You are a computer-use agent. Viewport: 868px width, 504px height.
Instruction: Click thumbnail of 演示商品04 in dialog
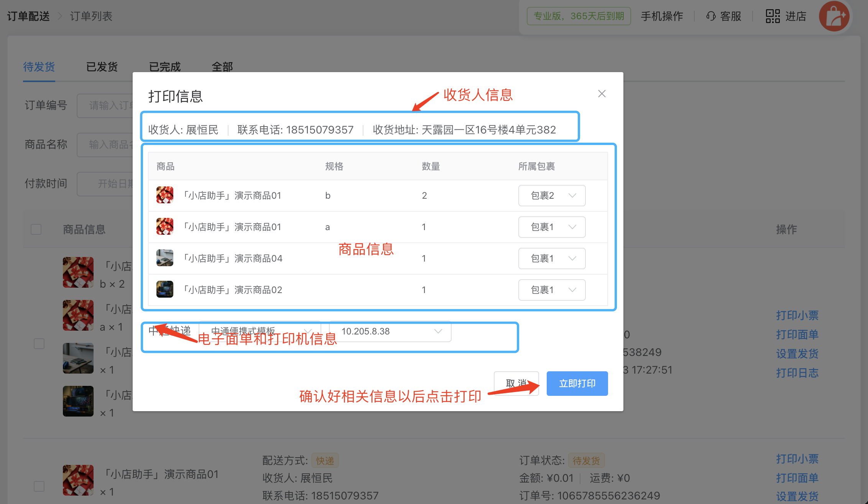click(x=165, y=258)
